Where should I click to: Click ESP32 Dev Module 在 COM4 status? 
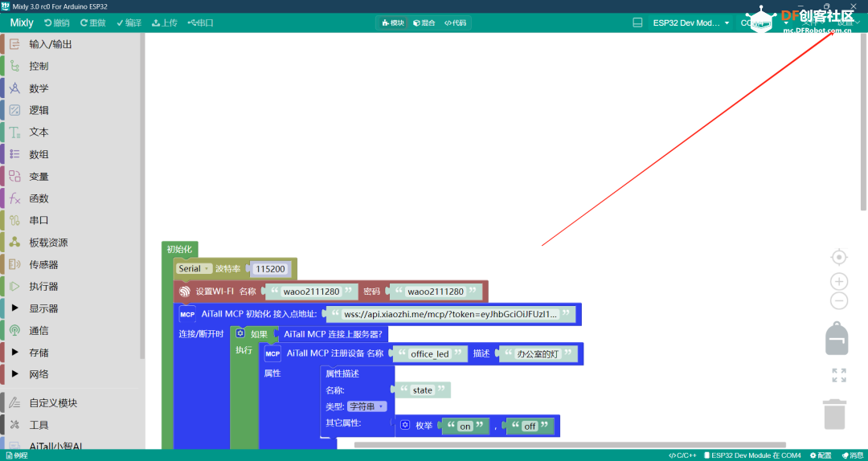point(752,455)
